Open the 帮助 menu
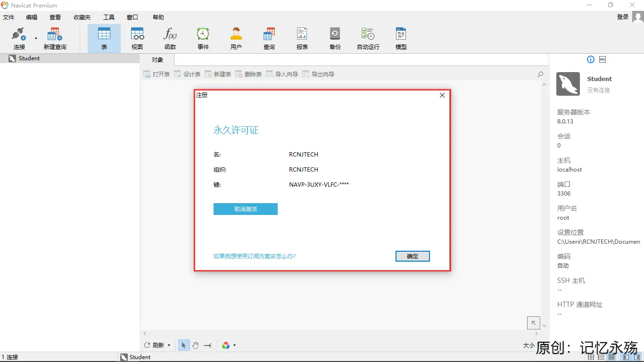The image size is (644, 362). [158, 17]
